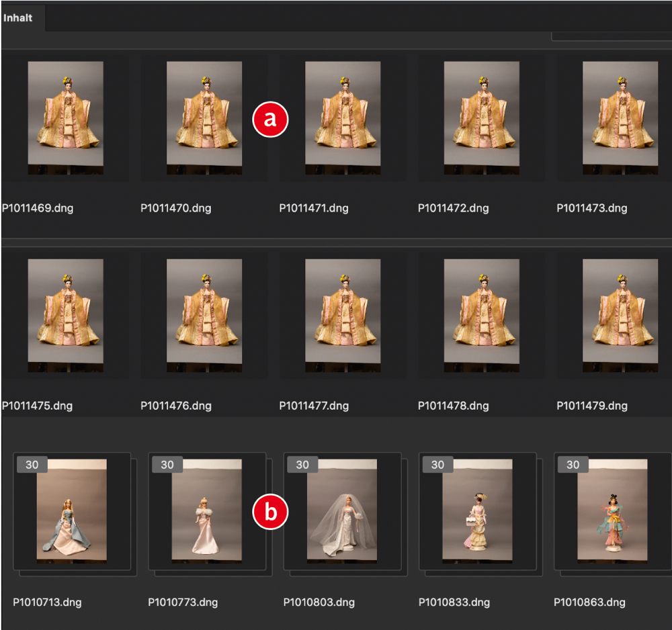This screenshot has width=672, height=630.
Task: Click the filename P1010833.dng
Action: pos(454,602)
